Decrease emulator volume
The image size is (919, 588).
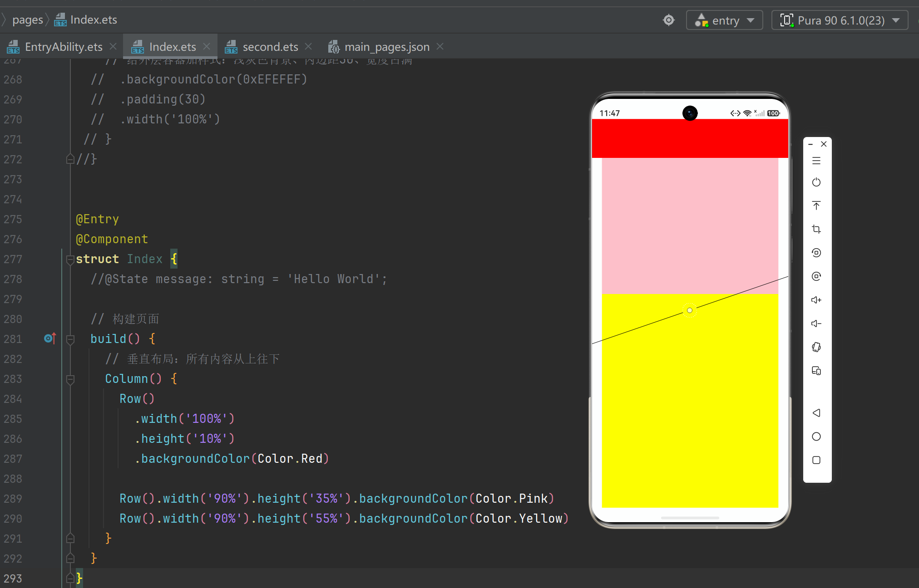click(816, 323)
